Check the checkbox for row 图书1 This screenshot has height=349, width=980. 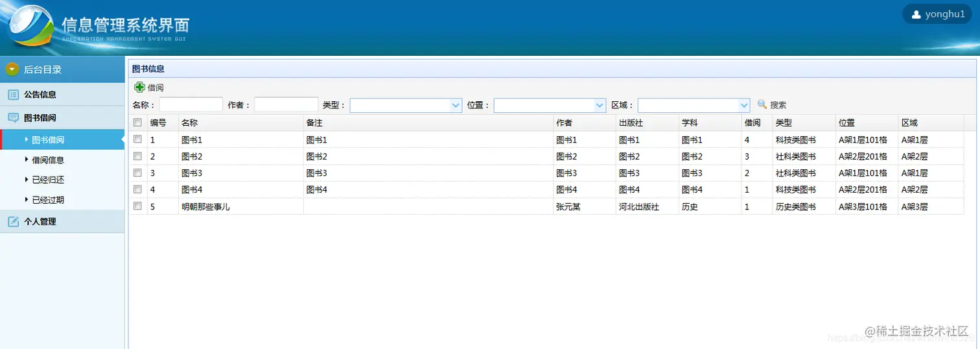pyautogui.click(x=137, y=139)
